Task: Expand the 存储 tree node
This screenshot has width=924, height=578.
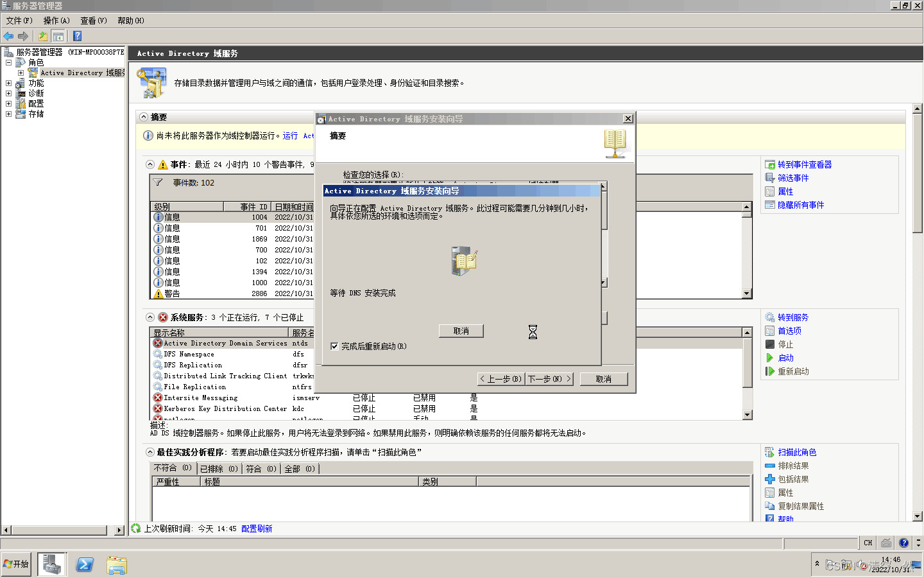Action: 8,114
